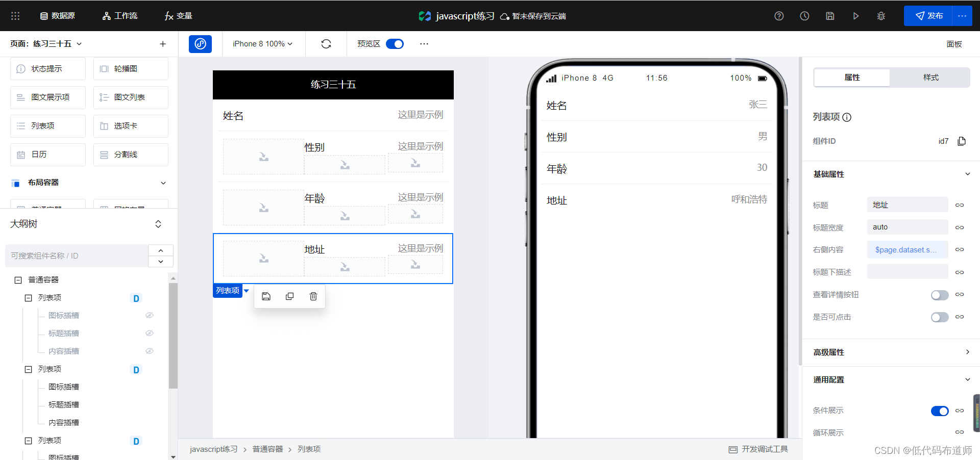Click the search previous up arrow
This screenshot has height=460, width=980.
[x=161, y=250]
